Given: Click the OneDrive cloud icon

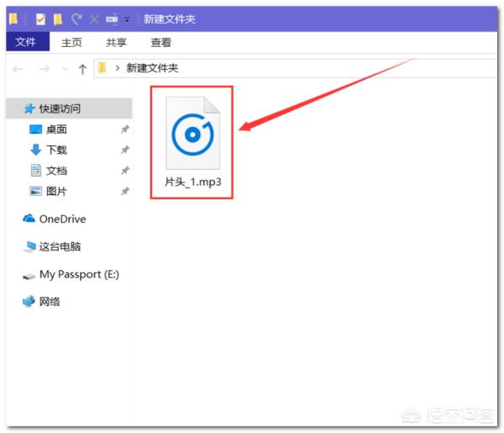Looking at the screenshot, I should (x=29, y=219).
